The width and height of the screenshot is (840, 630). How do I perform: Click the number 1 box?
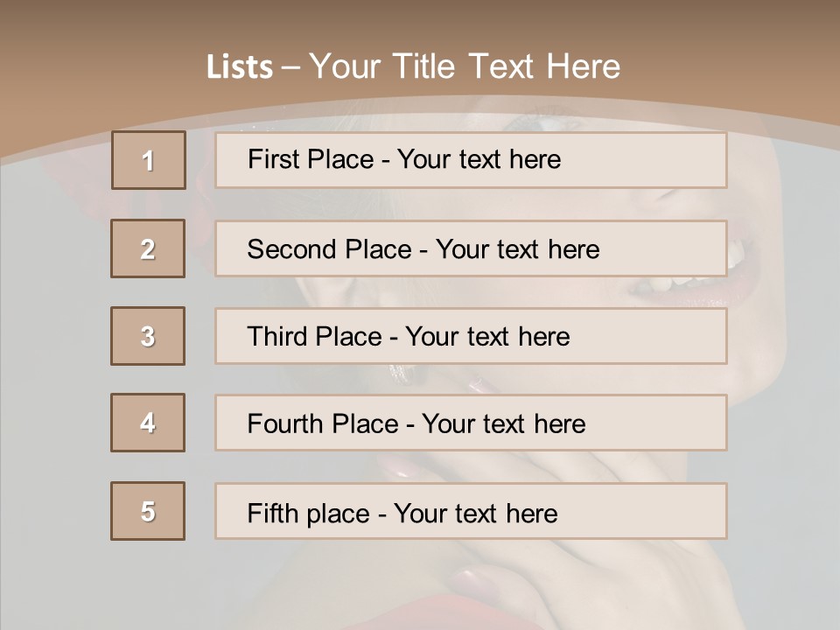149,160
